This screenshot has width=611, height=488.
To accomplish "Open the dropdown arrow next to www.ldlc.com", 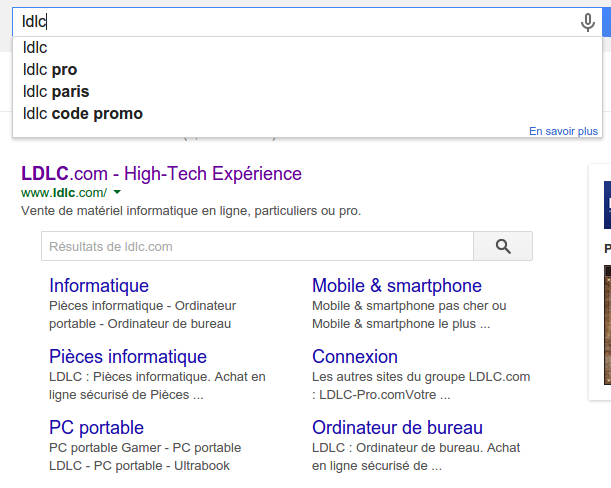I will [117, 192].
